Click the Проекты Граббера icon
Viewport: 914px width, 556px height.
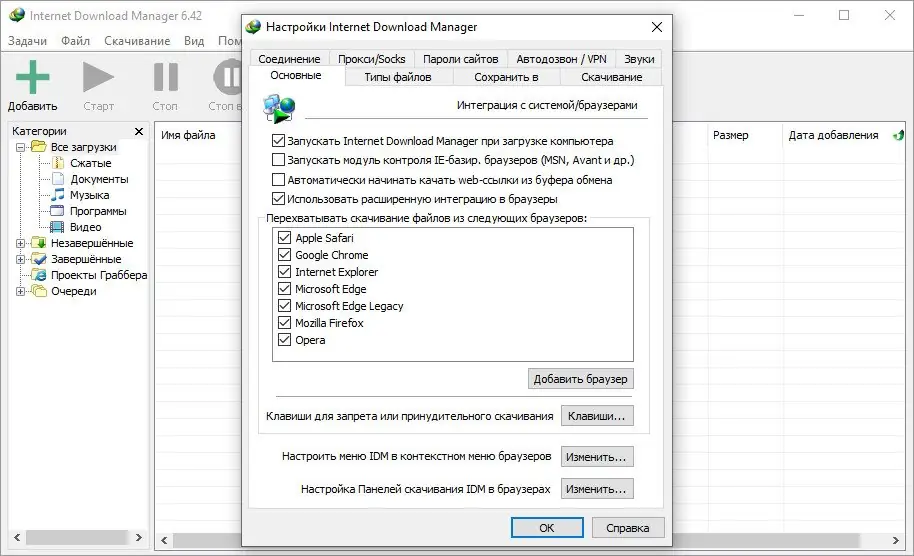click(39, 275)
